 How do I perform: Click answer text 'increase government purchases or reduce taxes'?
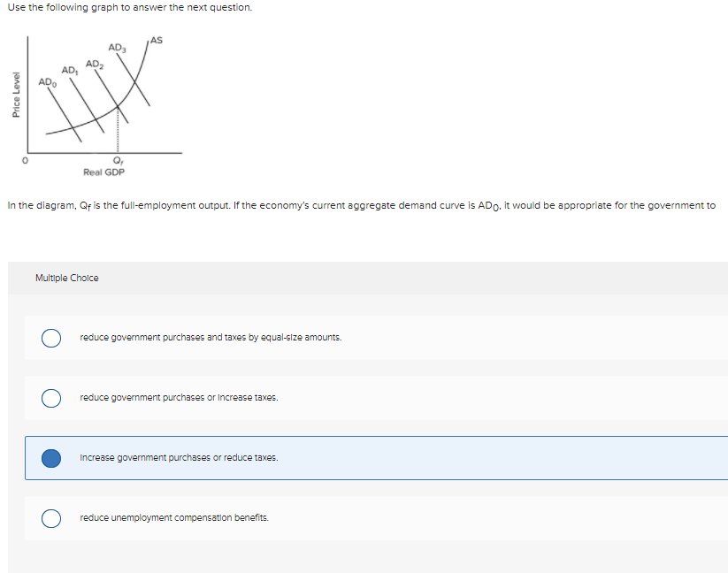click(179, 457)
